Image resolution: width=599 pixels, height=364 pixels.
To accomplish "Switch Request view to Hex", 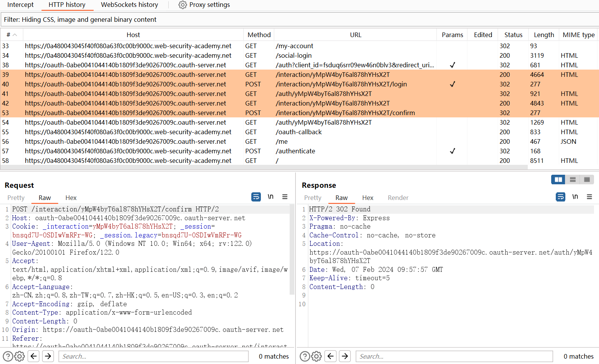I will [71, 198].
